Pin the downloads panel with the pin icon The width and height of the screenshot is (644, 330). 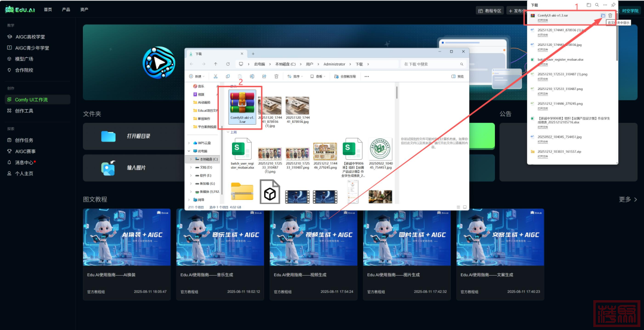[614, 5]
